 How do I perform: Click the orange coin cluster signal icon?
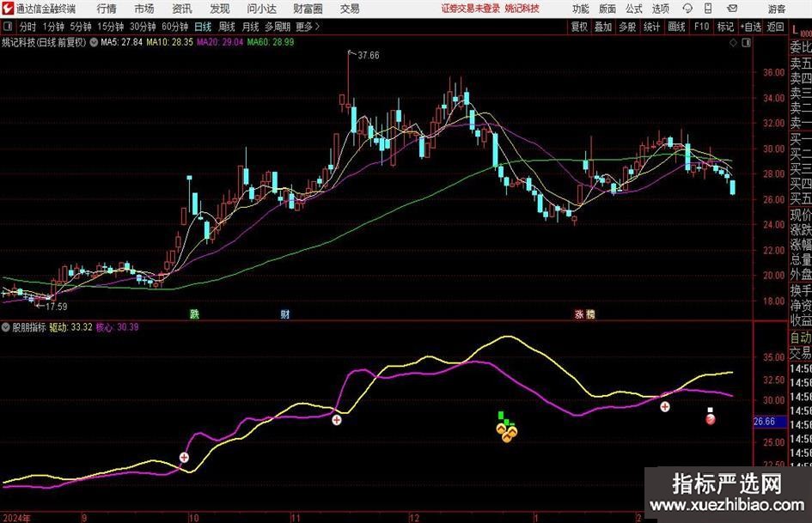coord(506,432)
